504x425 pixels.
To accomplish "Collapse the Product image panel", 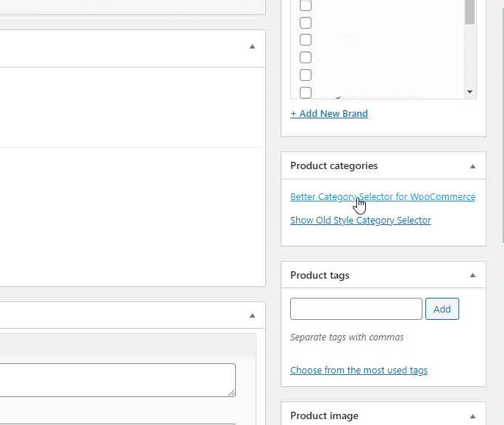I will coord(472,416).
